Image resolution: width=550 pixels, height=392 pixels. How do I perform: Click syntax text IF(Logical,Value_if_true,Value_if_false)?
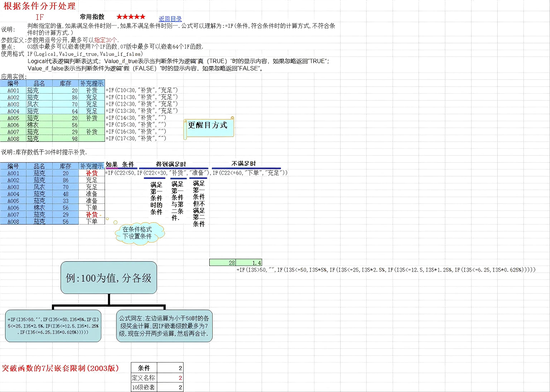[85, 54]
